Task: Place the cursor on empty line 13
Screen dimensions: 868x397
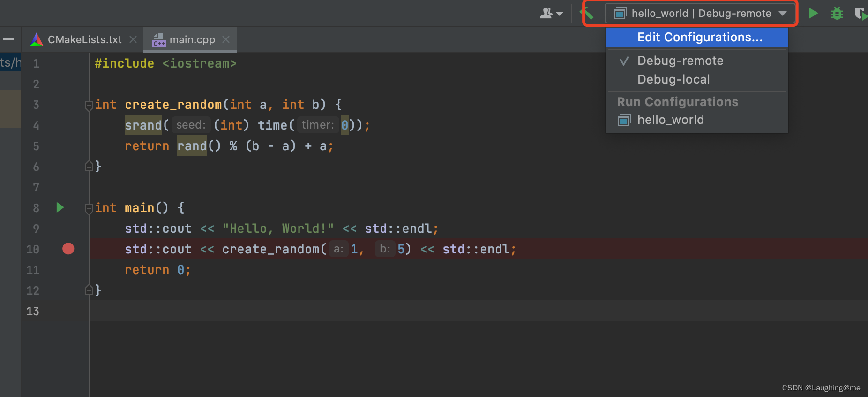Action: tap(478, 311)
